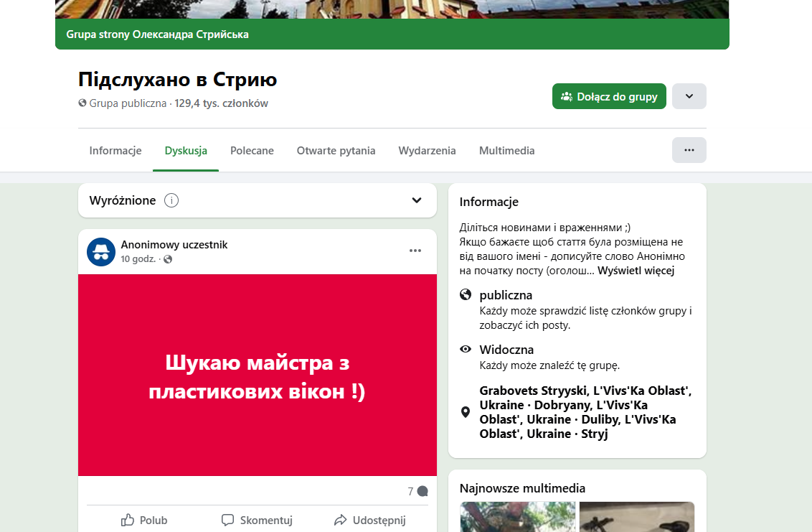The width and height of the screenshot is (812, 532).
Task: Open the Polecane tab
Action: [x=252, y=151]
